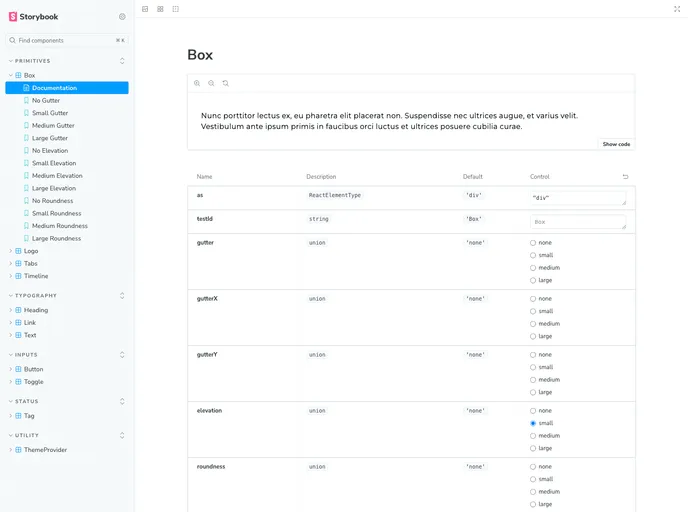
Task: Toggle the grid view icon in top toolbar
Action: pyautogui.click(x=160, y=9)
